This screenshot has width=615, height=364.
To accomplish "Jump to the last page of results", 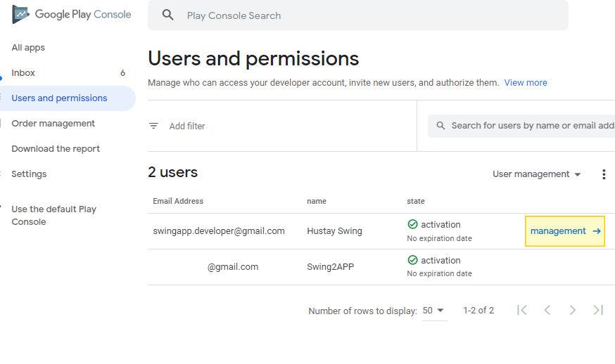I will [x=598, y=310].
